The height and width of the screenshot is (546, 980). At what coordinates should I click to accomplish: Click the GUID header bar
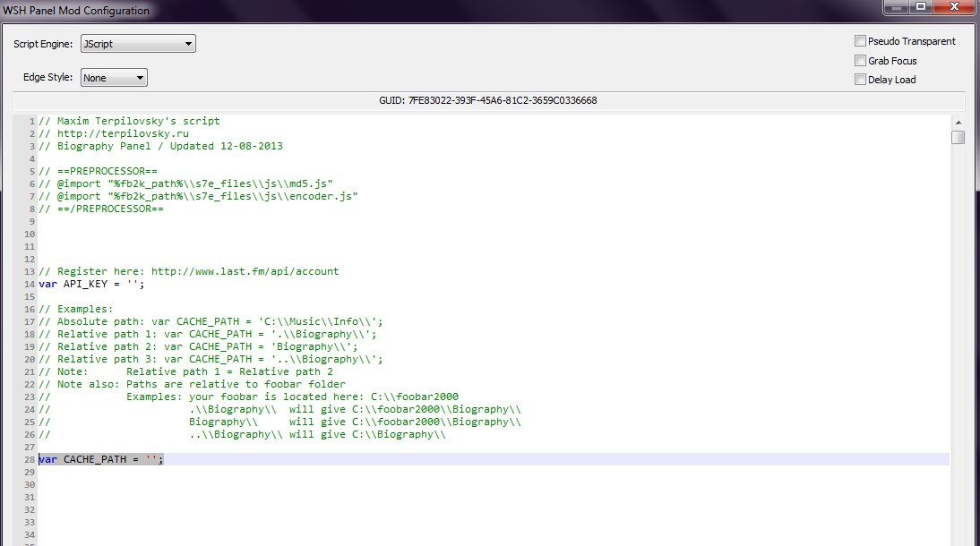point(488,100)
